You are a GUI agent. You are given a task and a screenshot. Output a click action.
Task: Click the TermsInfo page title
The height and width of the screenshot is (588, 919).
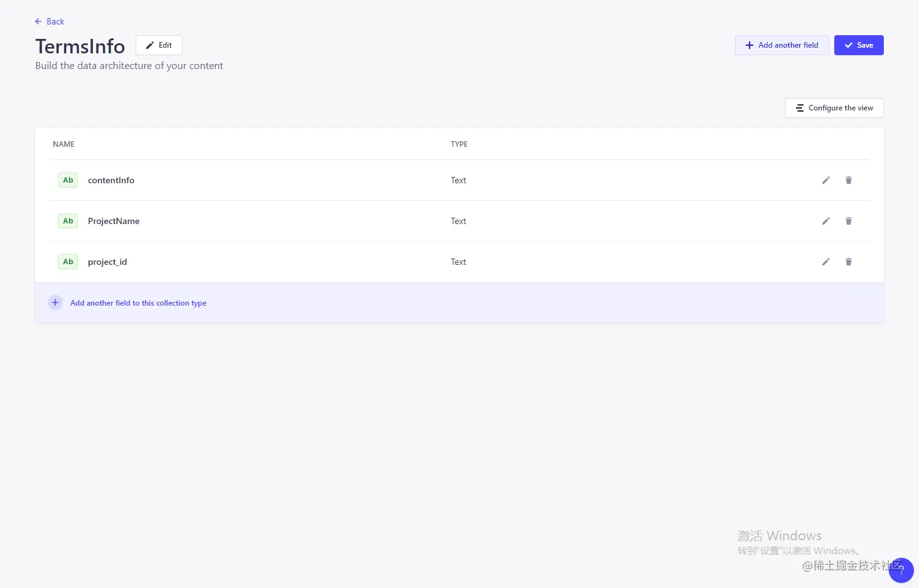pos(80,46)
